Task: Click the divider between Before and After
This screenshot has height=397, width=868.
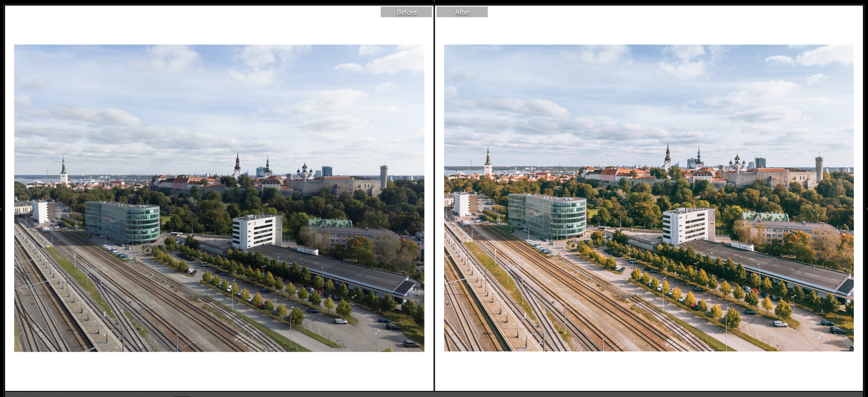Action: (434, 203)
